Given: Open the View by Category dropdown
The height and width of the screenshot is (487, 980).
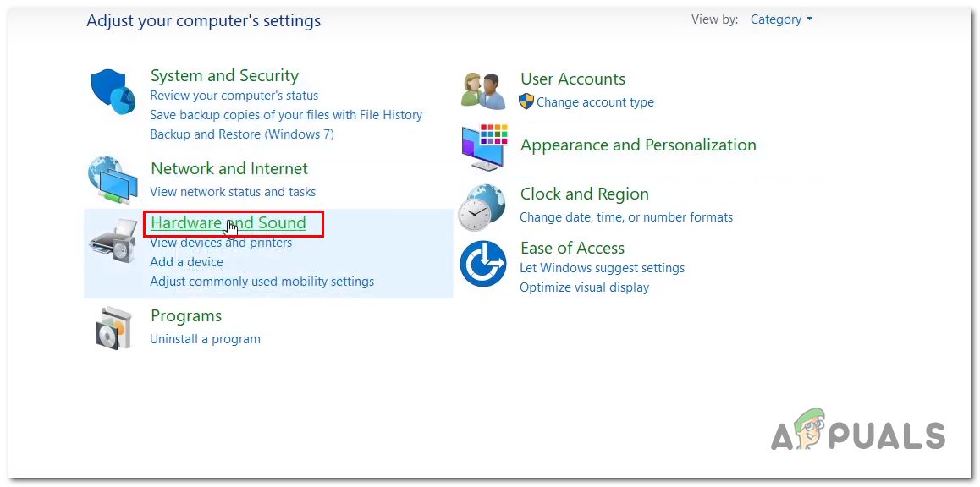Looking at the screenshot, I should coord(781,19).
